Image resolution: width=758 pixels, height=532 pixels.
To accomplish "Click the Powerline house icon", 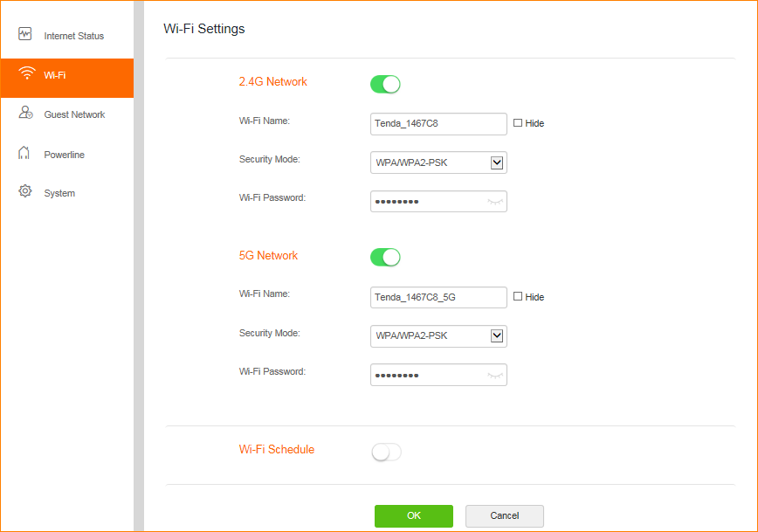I will coord(24,154).
